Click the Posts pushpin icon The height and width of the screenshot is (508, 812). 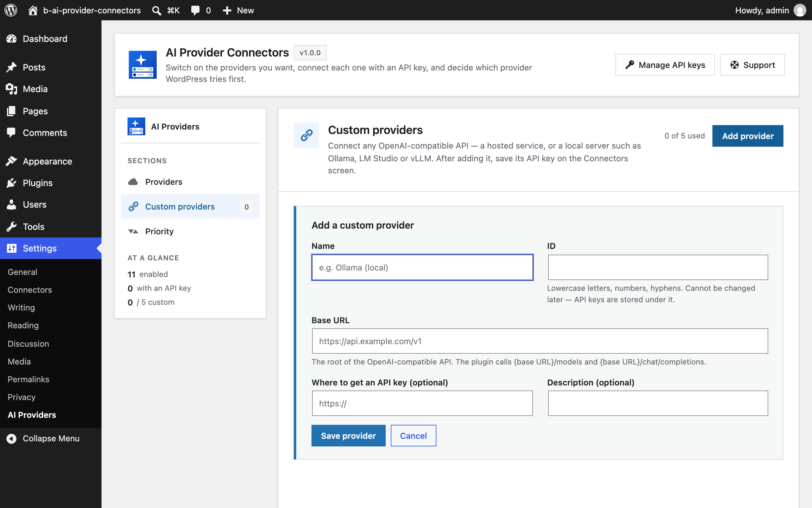(x=12, y=67)
